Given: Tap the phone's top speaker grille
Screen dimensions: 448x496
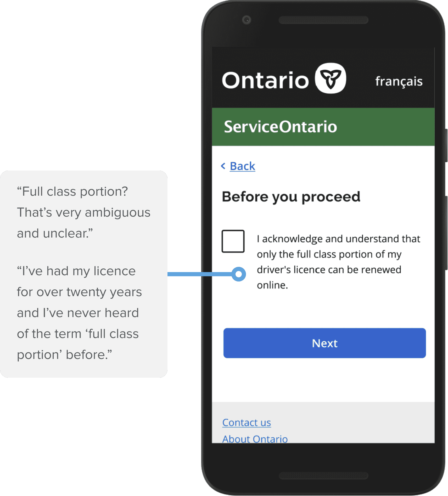Looking at the screenshot, I should click(x=323, y=20).
